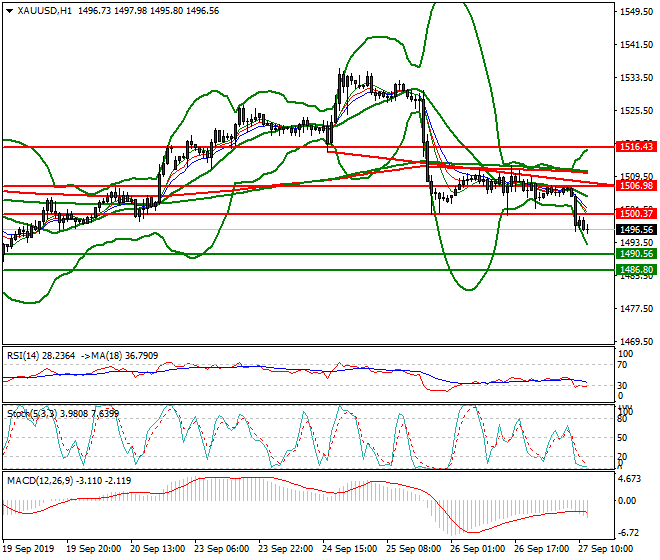Click the 1469.50 price axis value

tap(636, 342)
